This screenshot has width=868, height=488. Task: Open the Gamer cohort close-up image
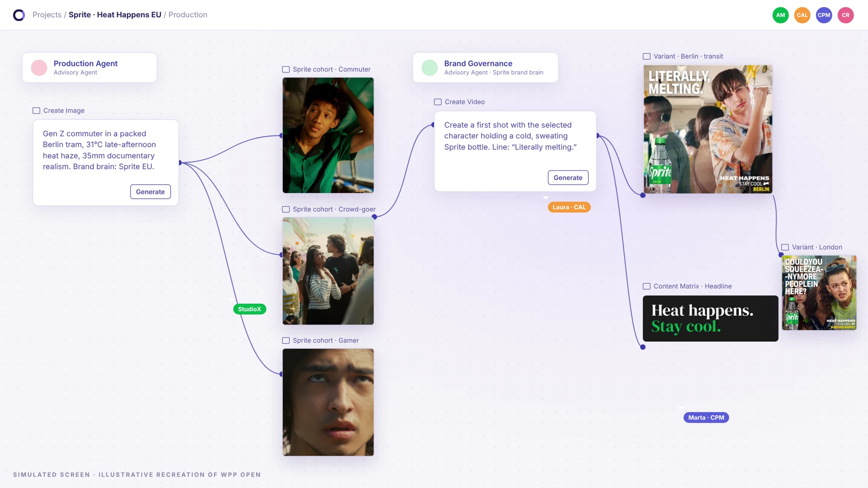(x=328, y=402)
